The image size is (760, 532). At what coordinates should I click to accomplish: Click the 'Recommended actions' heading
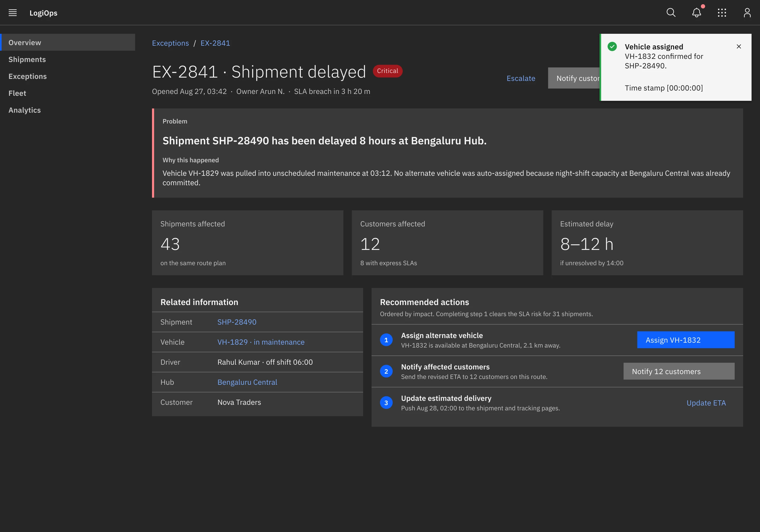pyautogui.click(x=424, y=302)
